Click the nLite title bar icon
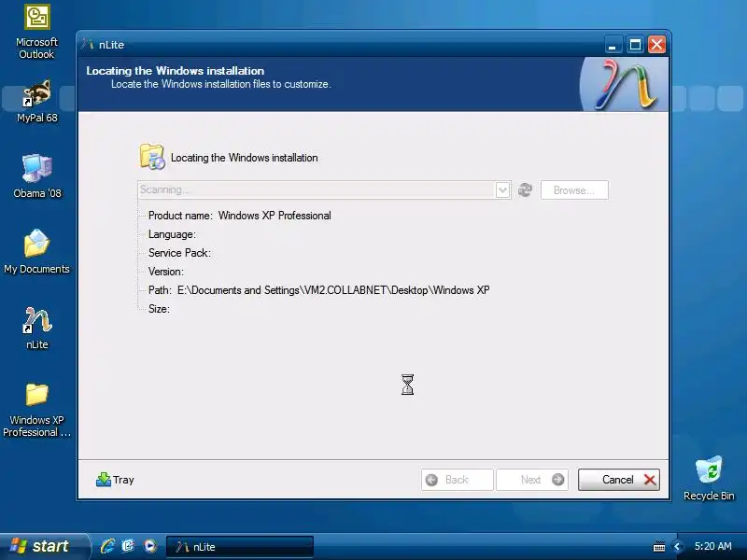The width and height of the screenshot is (747, 560). 87,44
